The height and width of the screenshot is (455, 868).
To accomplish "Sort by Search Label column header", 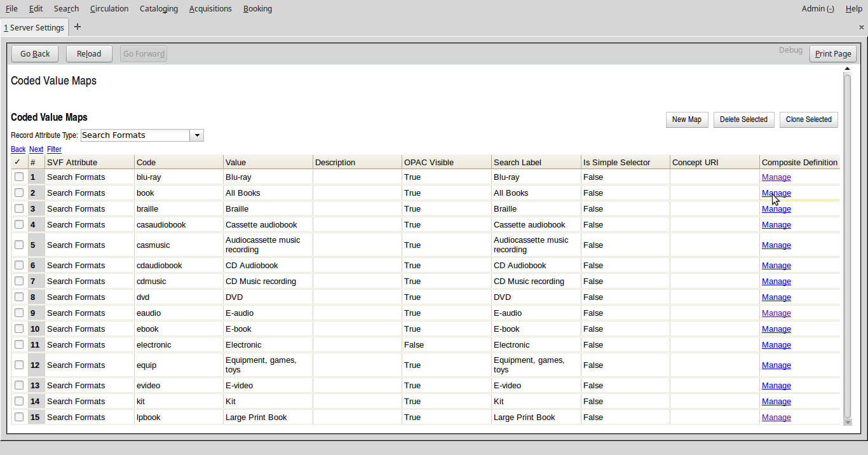I will 536,162.
